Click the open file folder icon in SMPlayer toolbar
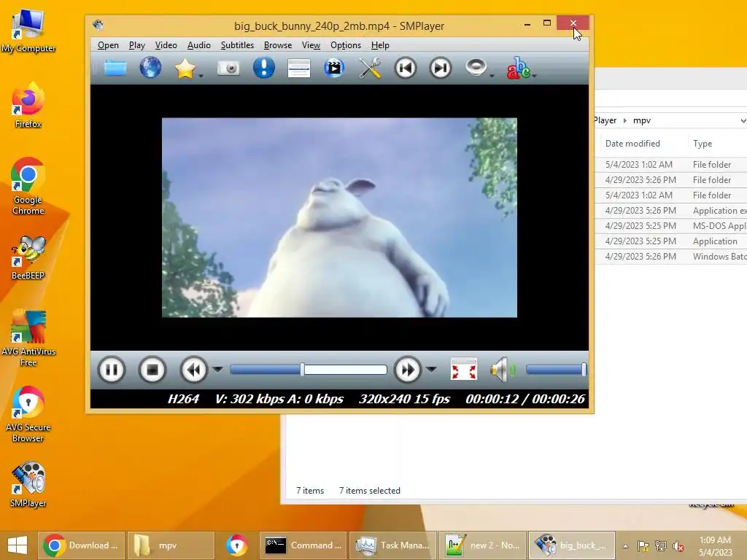Viewport: 747px width, 560px height. coord(115,68)
